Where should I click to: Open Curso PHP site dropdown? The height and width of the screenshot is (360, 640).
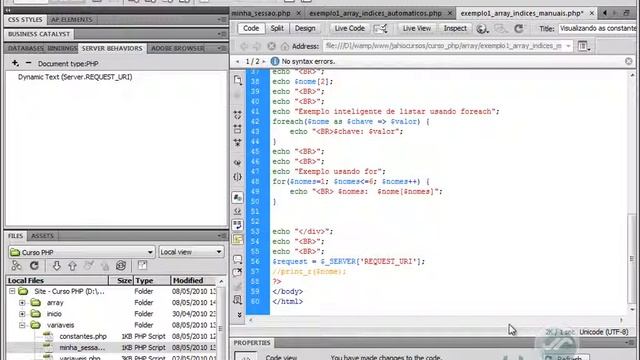[x=81, y=252]
